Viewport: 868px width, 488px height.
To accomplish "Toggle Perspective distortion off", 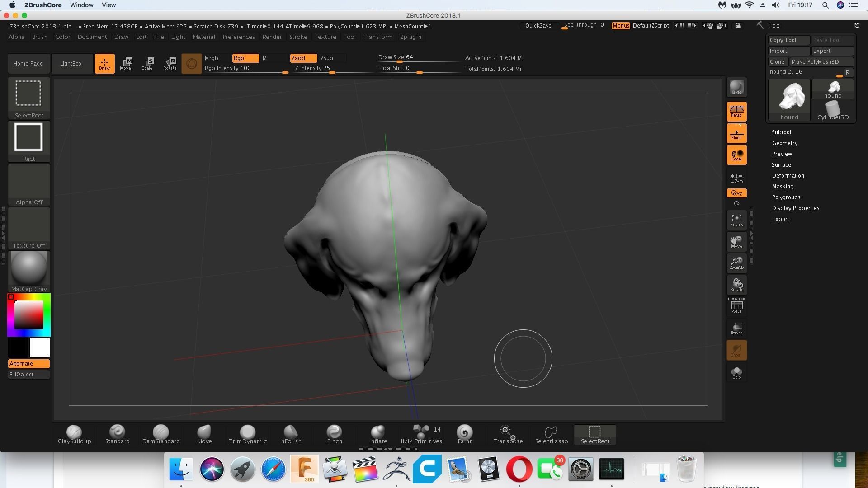I will (x=736, y=111).
